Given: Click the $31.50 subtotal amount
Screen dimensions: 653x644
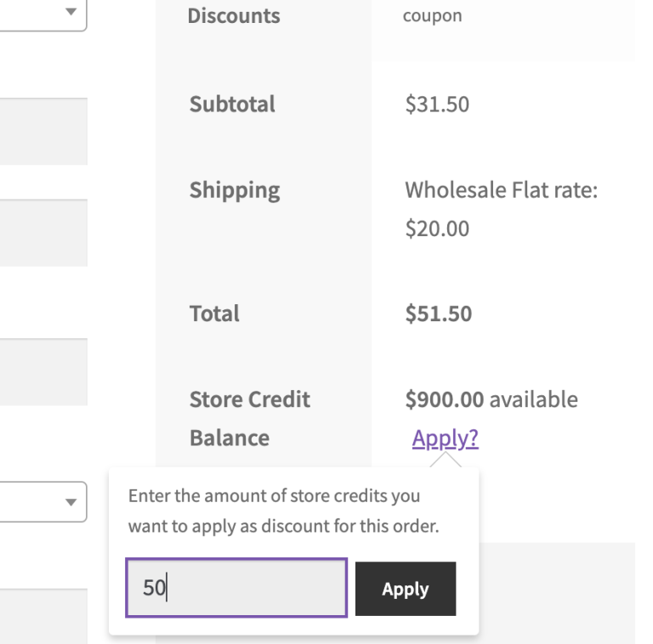Looking at the screenshot, I should click(x=437, y=105).
